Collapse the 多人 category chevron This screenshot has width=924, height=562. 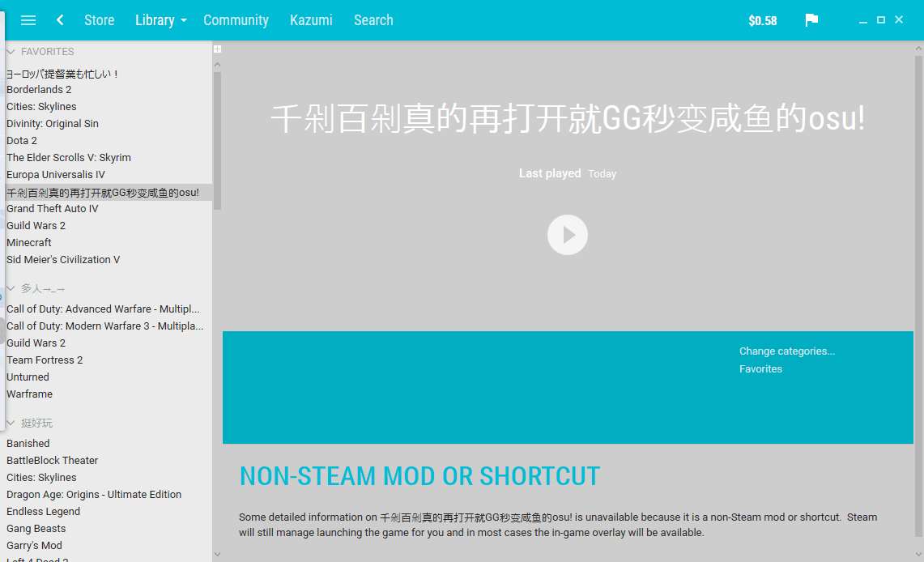(11, 288)
